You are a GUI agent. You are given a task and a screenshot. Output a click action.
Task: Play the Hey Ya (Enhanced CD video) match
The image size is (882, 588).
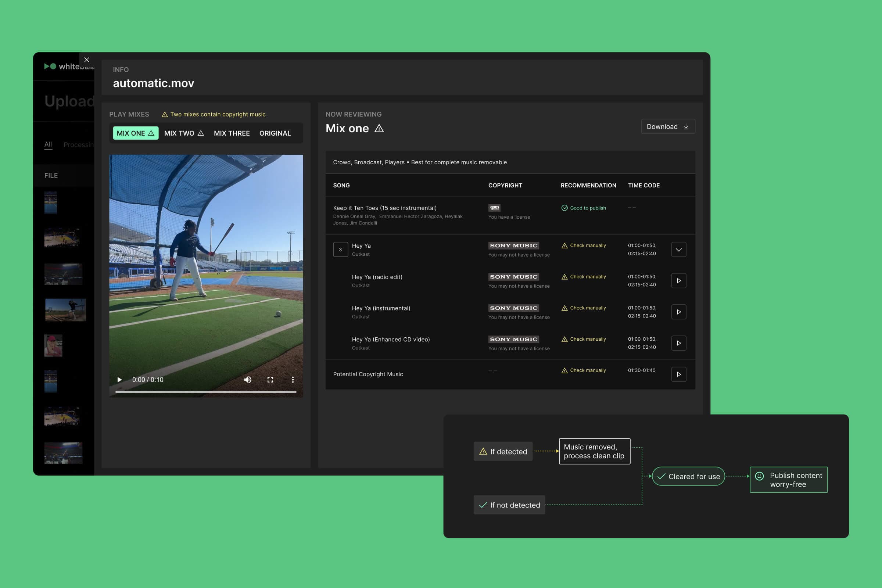pos(678,343)
